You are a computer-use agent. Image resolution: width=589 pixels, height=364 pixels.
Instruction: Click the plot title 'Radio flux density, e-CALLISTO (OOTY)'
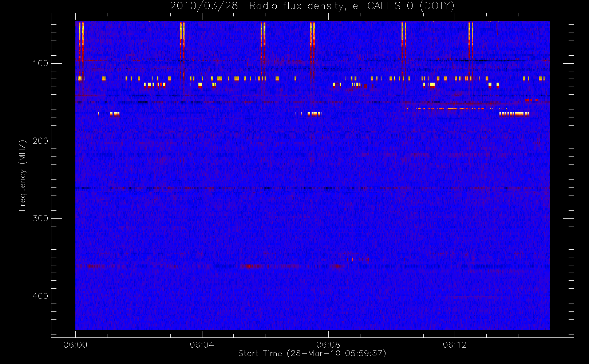352,6
